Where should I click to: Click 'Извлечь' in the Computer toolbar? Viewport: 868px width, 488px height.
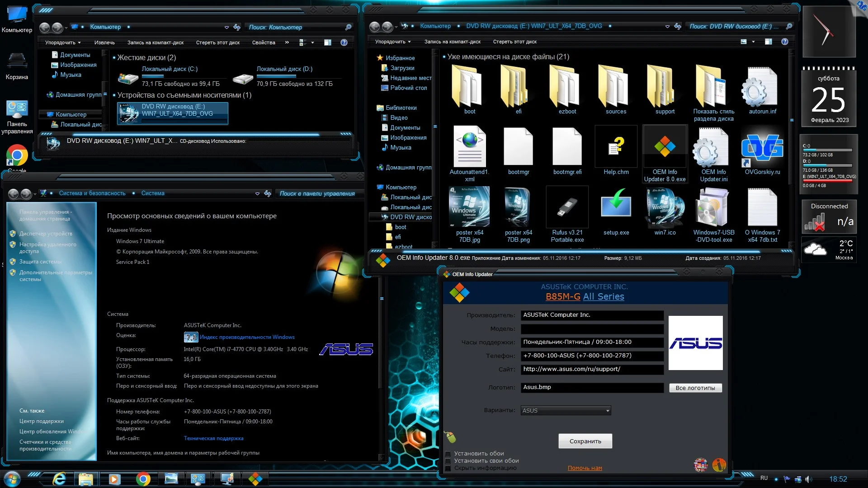pyautogui.click(x=104, y=42)
